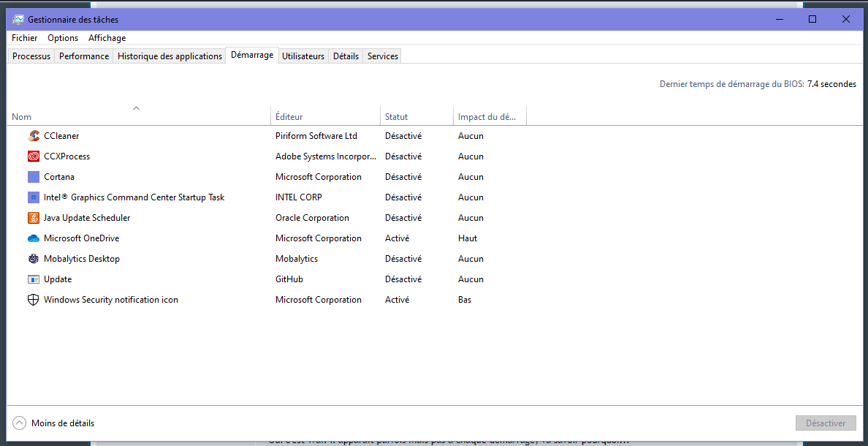The image size is (868, 446).
Task: Open the Options menu
Action: (63, 38)
